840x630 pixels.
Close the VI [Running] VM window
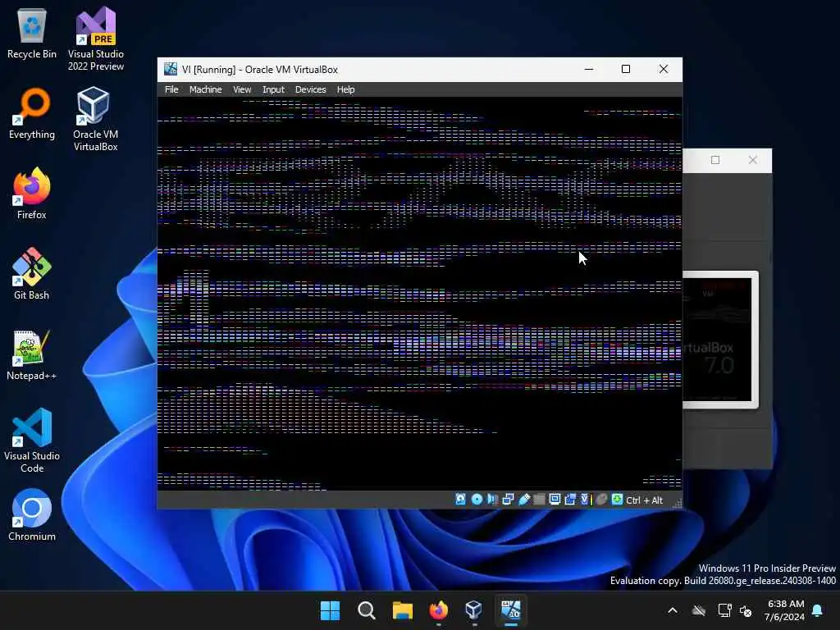[663, 69]
